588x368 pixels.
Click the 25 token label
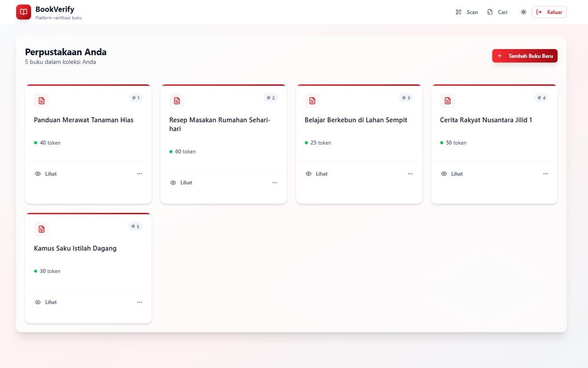tap(321, 143)
